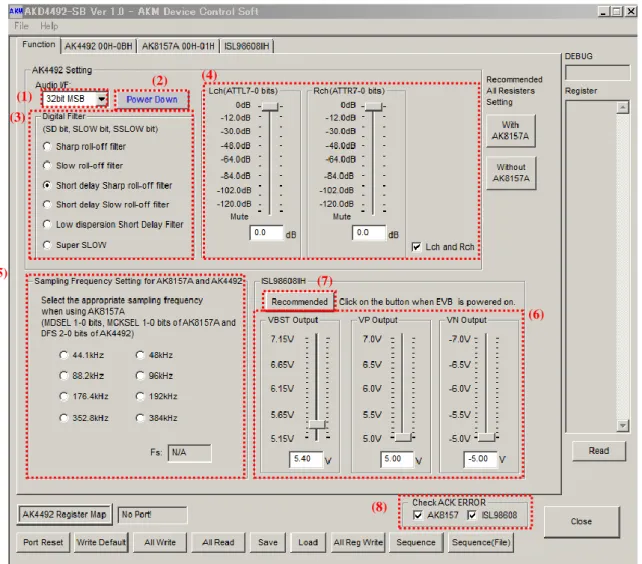The image size is (642, 564).
Task: Click the VN Output slider handle
Action: click(487, 437)
